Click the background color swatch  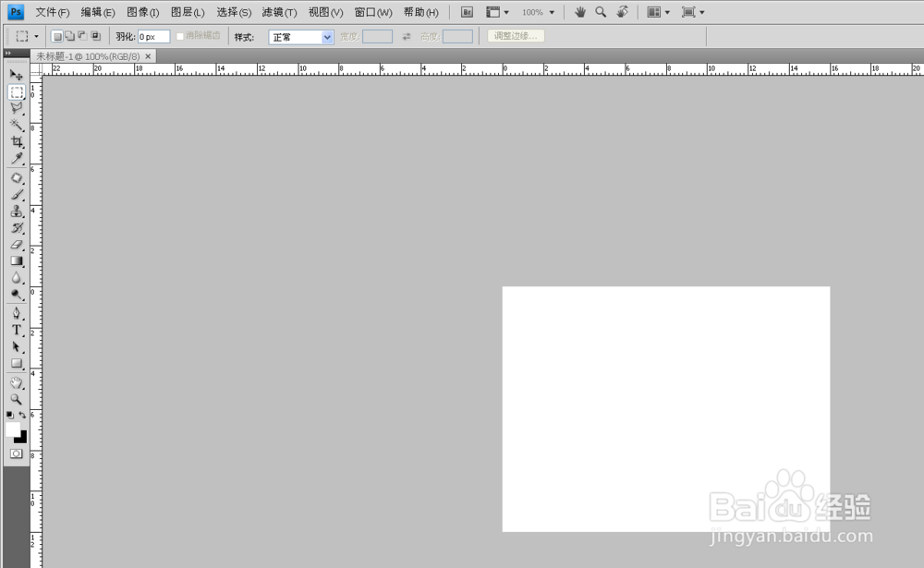[22, 439]
